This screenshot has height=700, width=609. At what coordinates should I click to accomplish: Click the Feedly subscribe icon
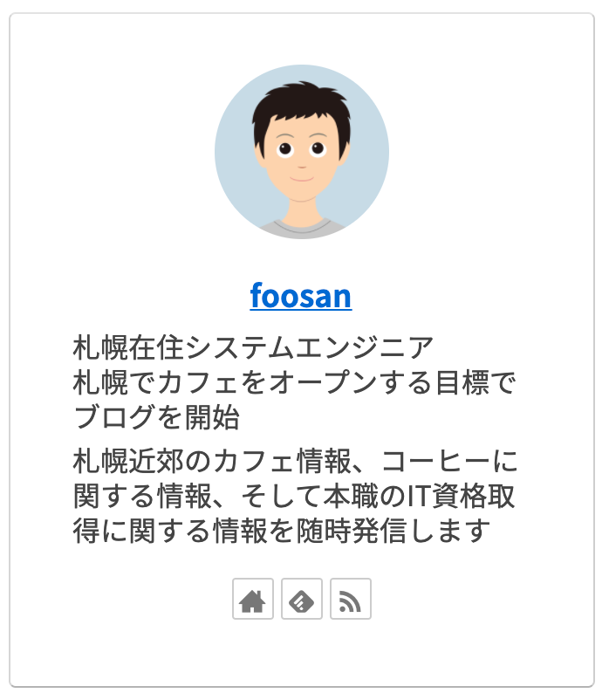point(302,600)
